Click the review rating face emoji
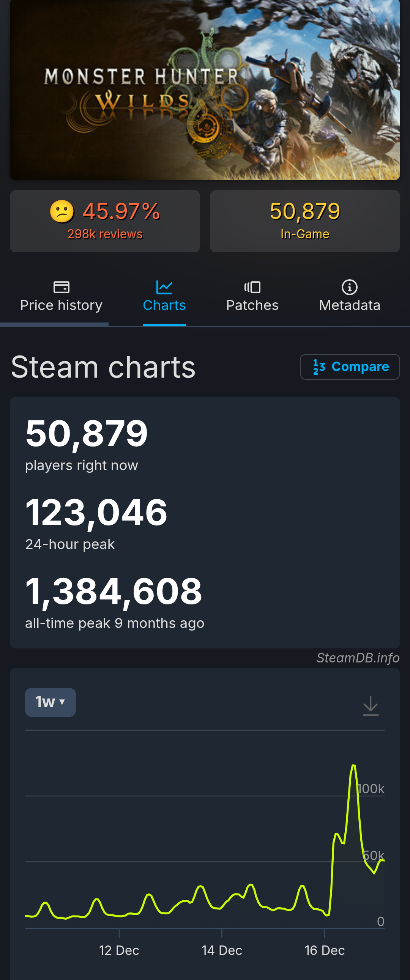The image size is (410, 980). [61, 211]
